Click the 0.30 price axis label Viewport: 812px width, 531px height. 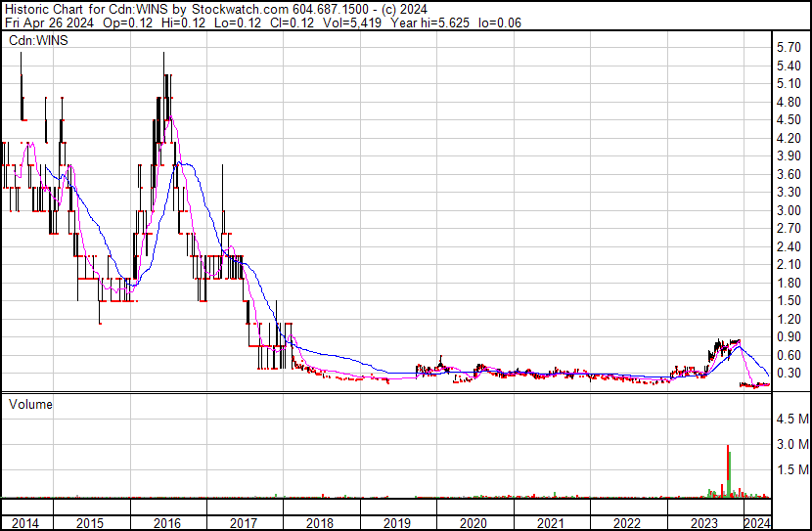tap(788, 374)
